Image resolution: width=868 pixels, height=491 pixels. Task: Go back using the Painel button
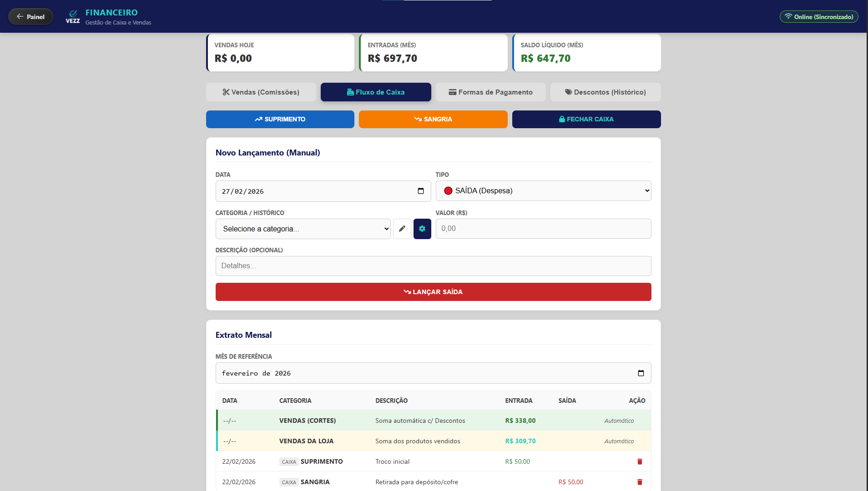tap(30, 17)
